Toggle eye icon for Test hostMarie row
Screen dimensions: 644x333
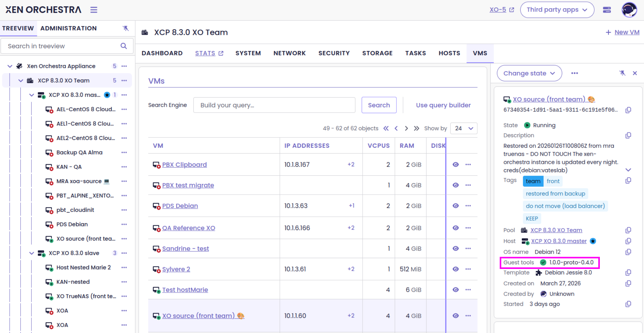point(456,289)
